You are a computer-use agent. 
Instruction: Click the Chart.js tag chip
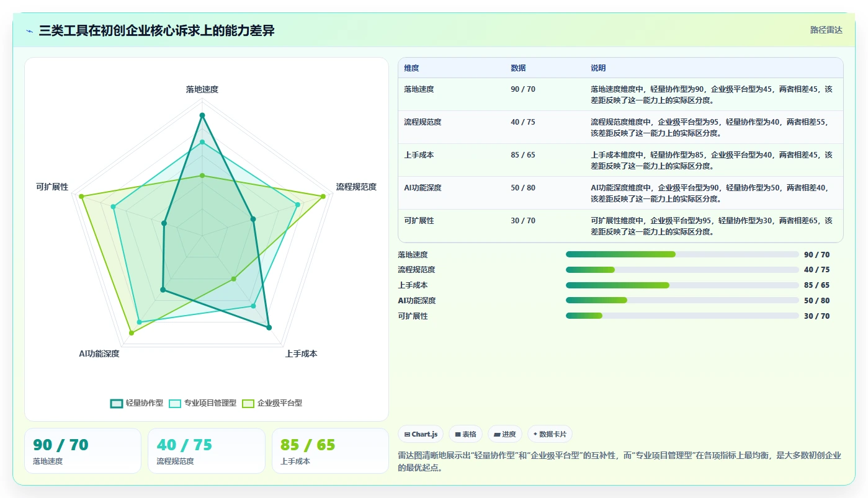(421, 434)
